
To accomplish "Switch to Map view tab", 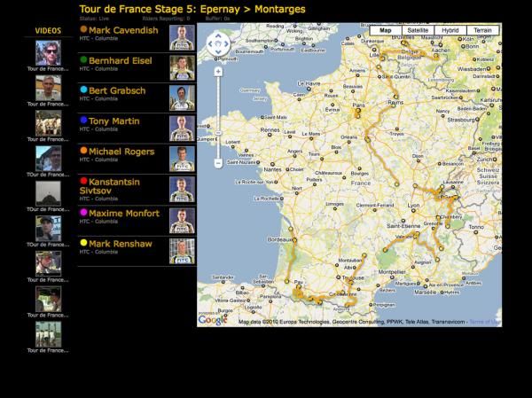I will tap(386, 30).
